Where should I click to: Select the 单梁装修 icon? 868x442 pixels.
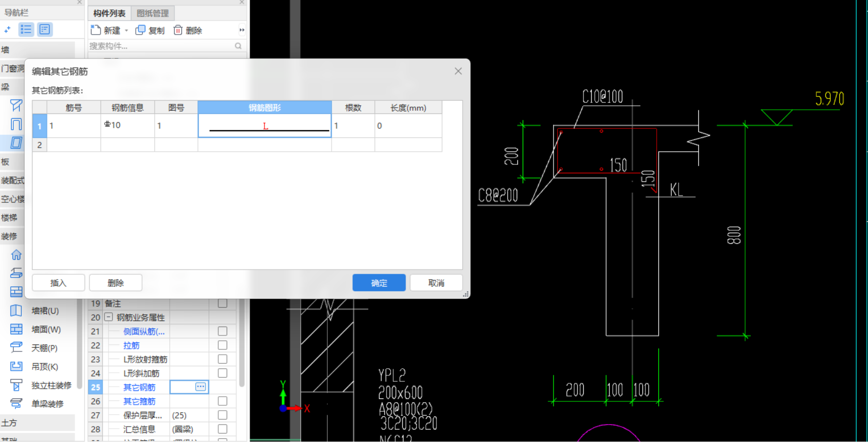16,404
